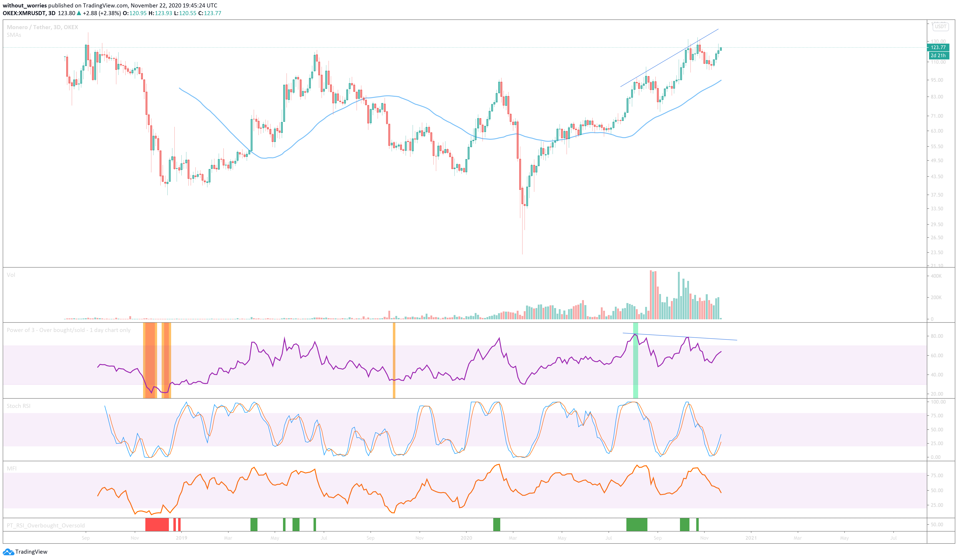Click the blue rising trend line above price candles
Image resolution: width=958 pixels, height=560 pixels.
point(670,58)
